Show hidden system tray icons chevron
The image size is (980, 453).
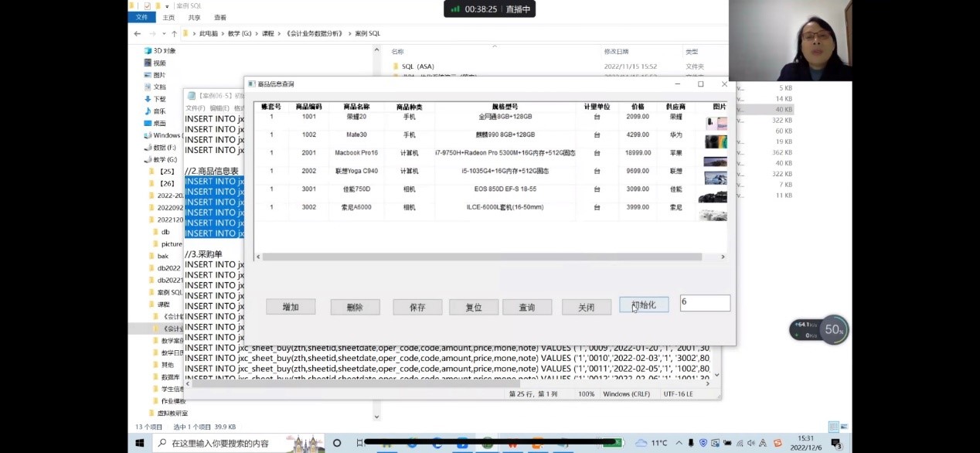pyautogui.click(x=679, y=443)
